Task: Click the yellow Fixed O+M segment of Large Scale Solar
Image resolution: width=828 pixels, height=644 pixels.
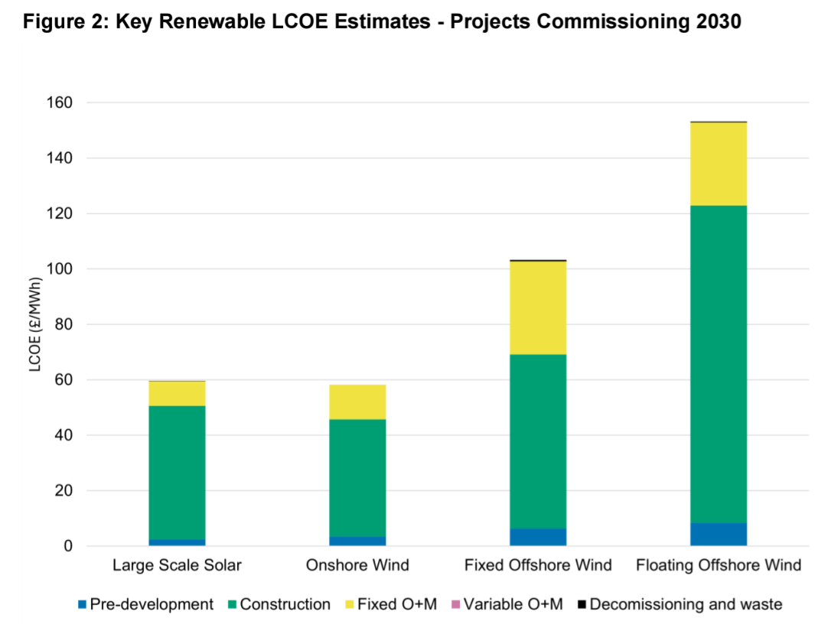Action: pos(177,393)
